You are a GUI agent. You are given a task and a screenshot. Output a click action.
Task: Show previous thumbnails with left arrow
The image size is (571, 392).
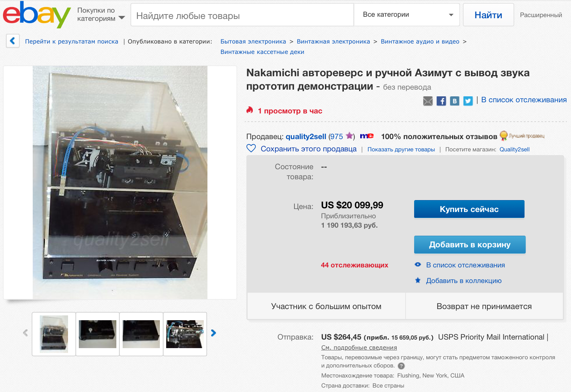25,333
